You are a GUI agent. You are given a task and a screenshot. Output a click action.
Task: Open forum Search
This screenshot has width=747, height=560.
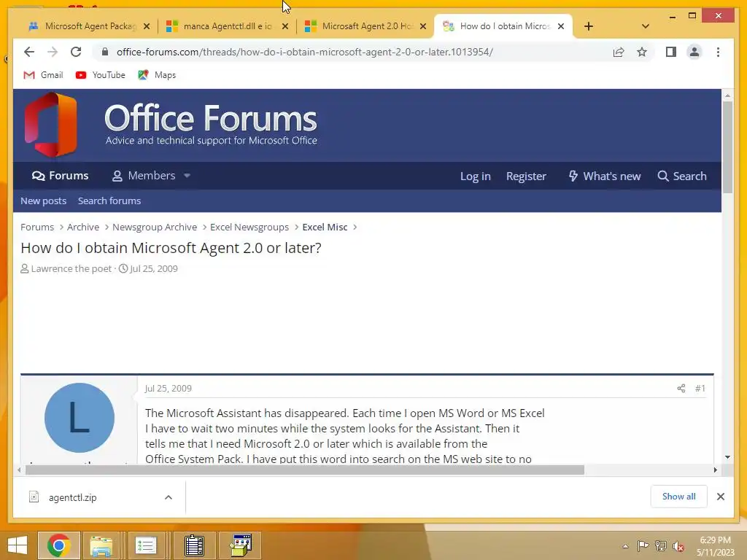click(682, 176)
